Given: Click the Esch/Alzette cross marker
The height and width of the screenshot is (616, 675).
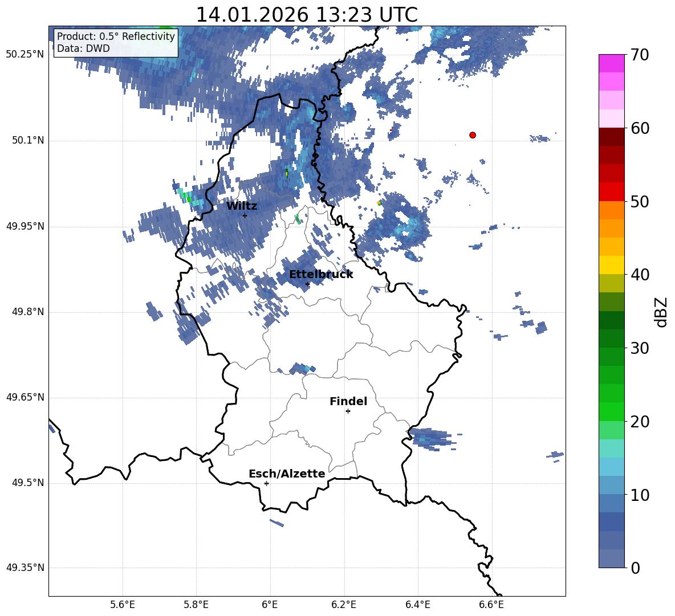Looking at the screenshot, I should (x=266, y=483).
